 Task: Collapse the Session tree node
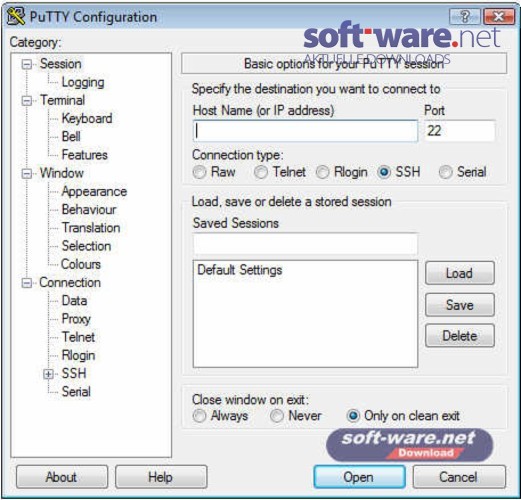(x=27, y=64)
